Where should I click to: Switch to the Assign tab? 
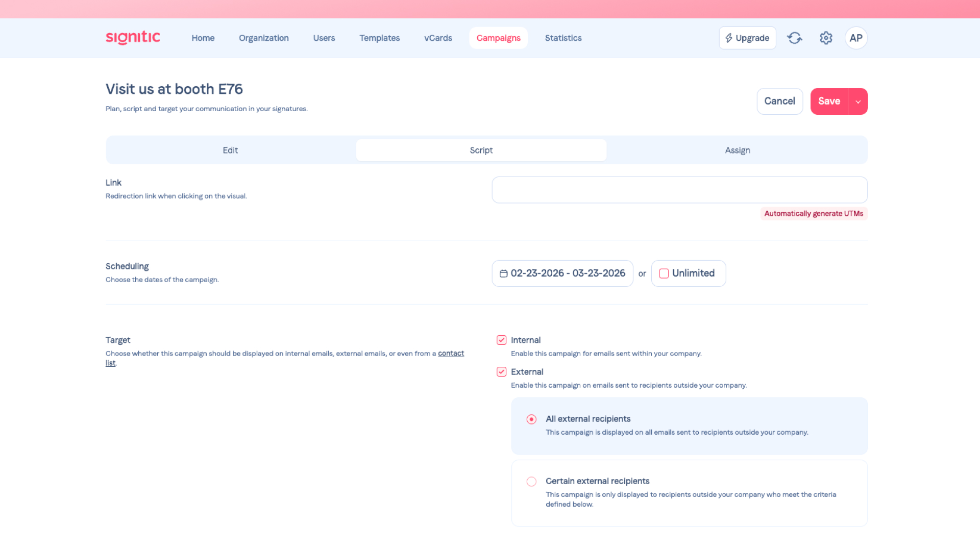(737, 151)
